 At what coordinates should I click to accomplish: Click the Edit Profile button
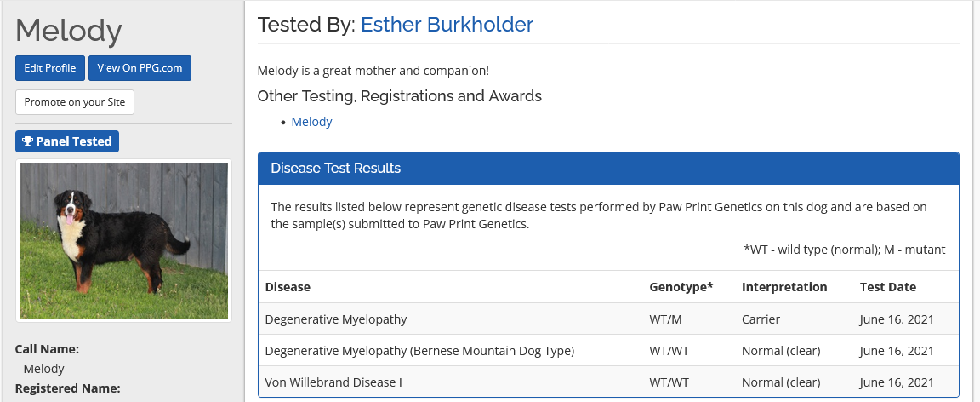click(50, 68)
